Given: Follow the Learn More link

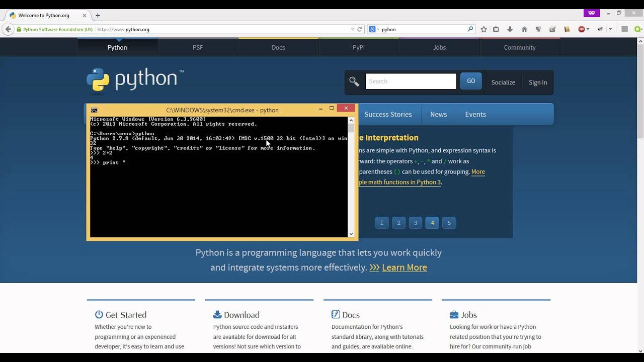Looking at the screenshot, I should point(404,267).
